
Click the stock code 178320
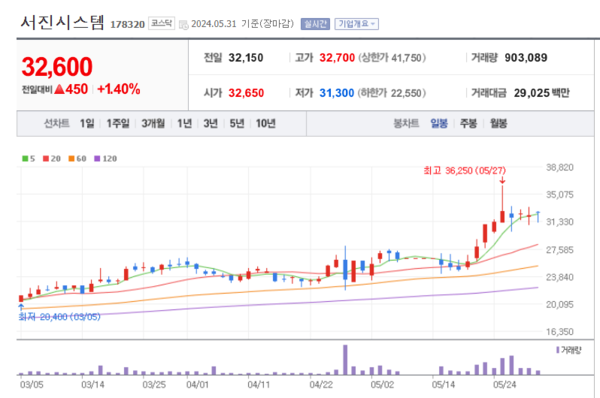point(127,24)
